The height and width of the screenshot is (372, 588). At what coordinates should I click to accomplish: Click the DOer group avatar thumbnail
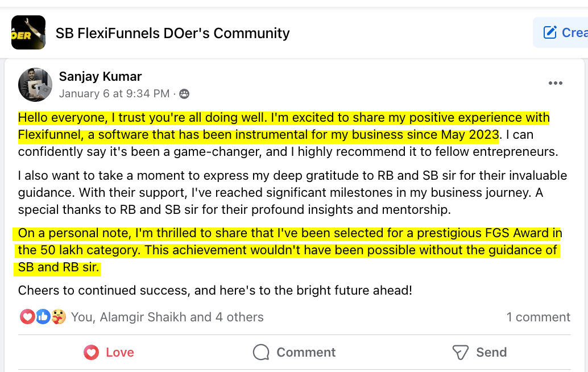coord(28,32)
